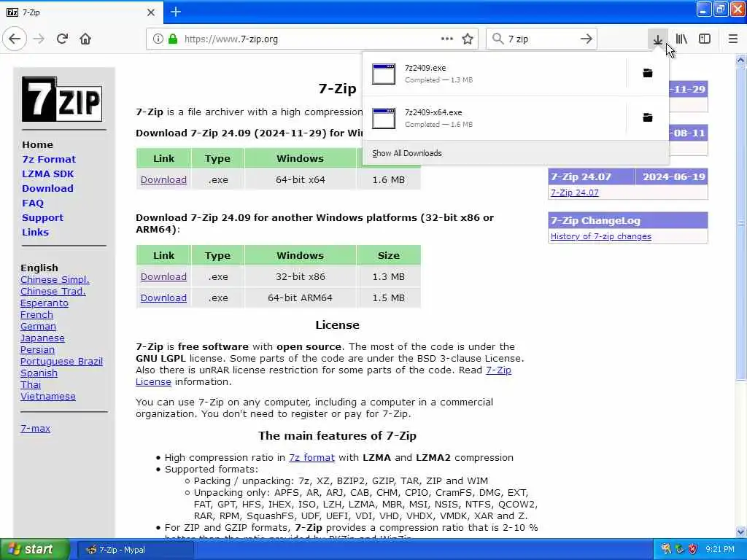The image size is (747, 560).
Task: Click the page scrollbar down arrow
Action: pyautogui.click(x=740, y=532)
